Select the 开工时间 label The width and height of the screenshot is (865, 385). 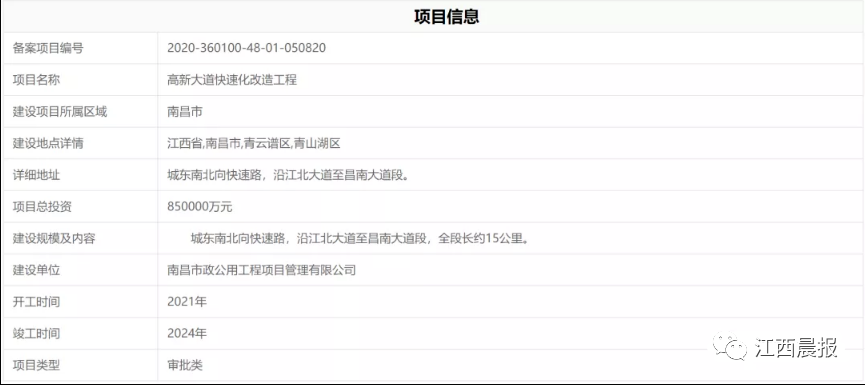[x=36, y=302]
